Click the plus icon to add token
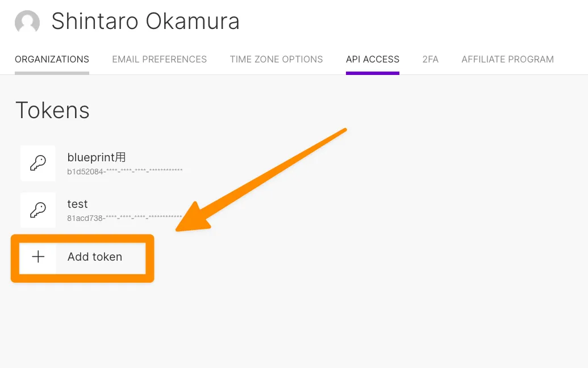Screen dimensions: 588x368 38,257
